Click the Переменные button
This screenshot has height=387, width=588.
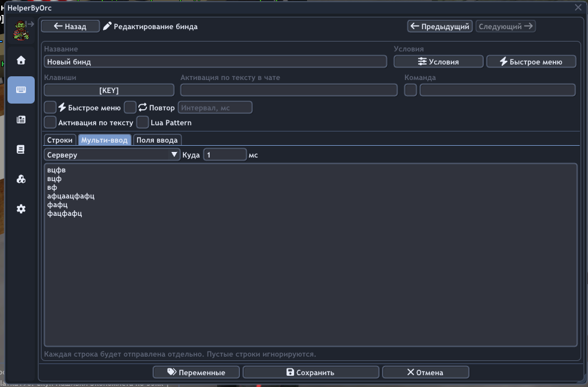[195, 372]
